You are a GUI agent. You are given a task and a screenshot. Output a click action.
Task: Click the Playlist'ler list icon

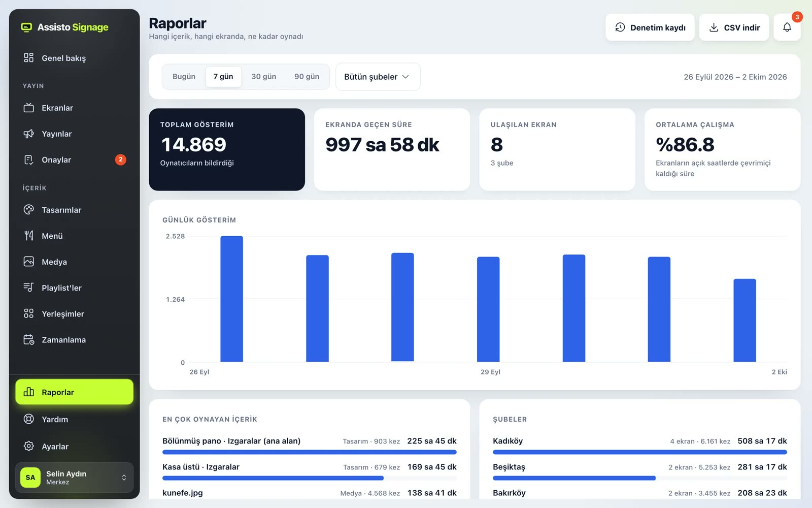point(29,288)
